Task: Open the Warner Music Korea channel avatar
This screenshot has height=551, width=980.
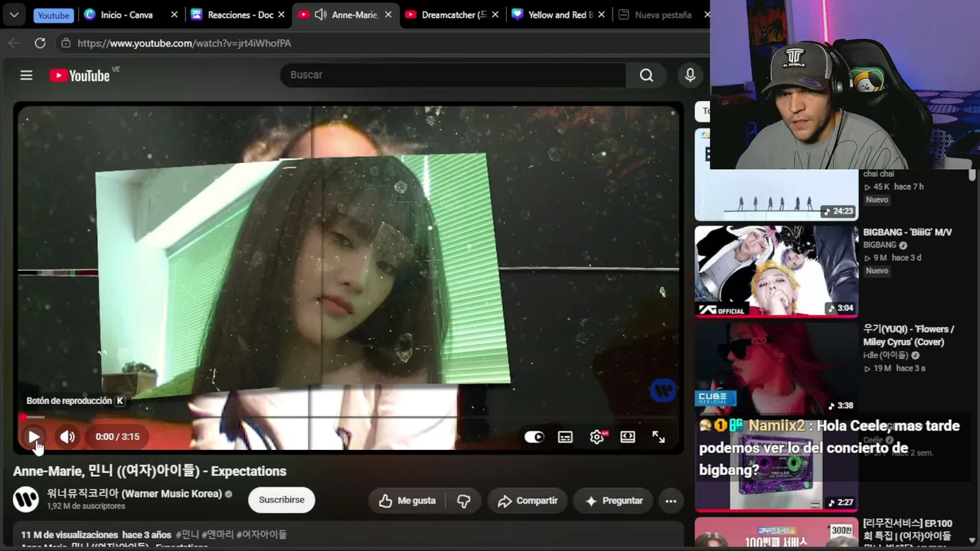Action: [26, 500]
